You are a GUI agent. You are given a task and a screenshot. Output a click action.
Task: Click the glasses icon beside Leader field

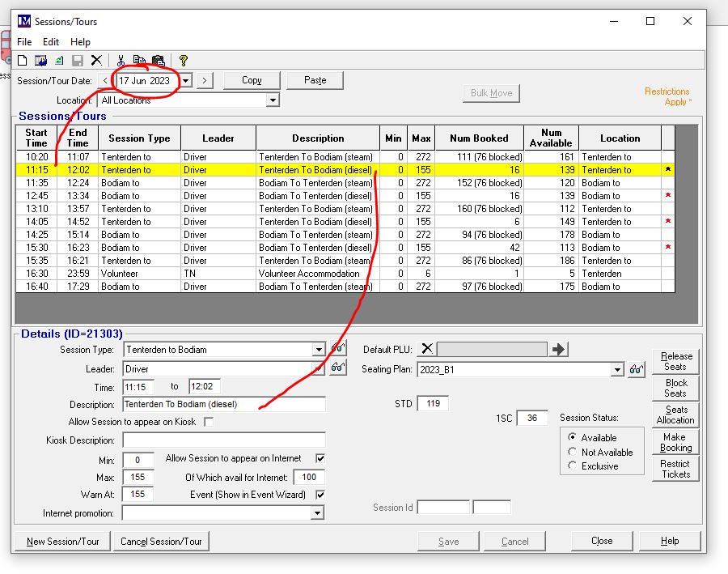[338, 368]
